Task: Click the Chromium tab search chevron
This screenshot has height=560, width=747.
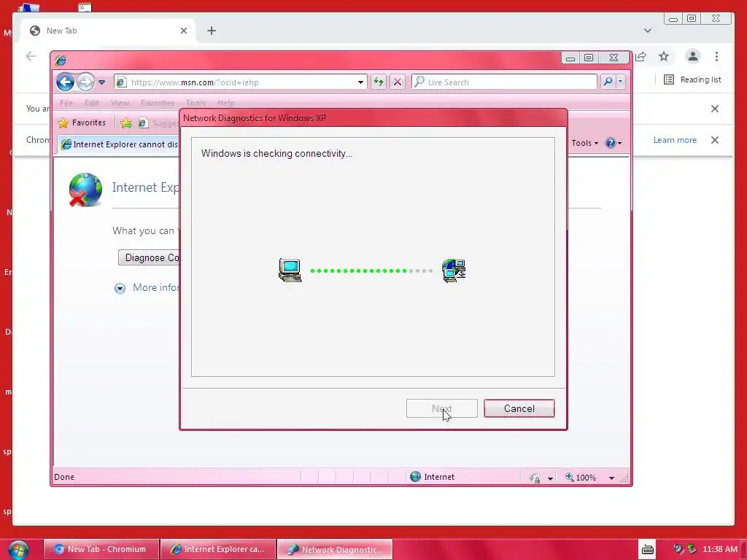Action: pyautogui.click(x=648, y=31)
